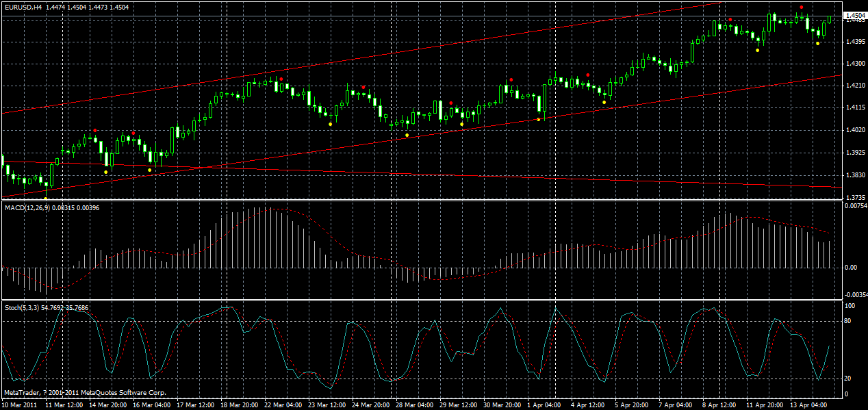Screen dimensions: 868x410
Task: Expand details on the tallest MACD histogram bar
Action: click(266, 226)
